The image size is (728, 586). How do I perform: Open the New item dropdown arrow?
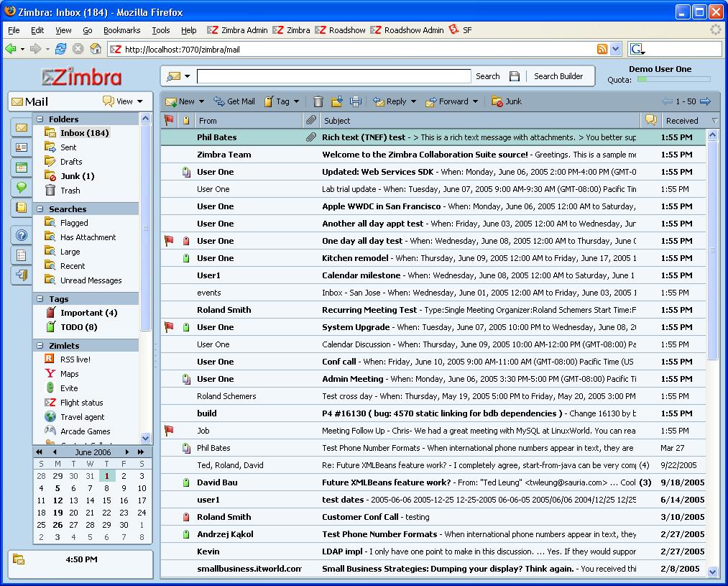[200, 101]
